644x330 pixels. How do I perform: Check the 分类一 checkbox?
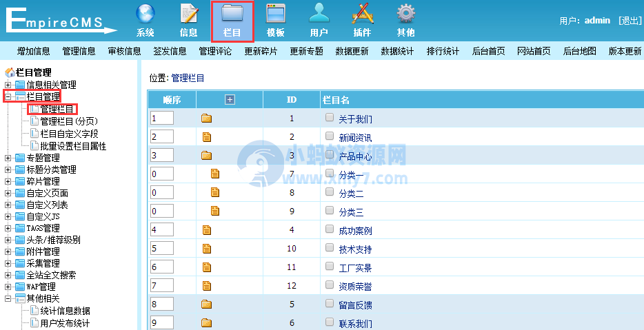coord(330,172)
